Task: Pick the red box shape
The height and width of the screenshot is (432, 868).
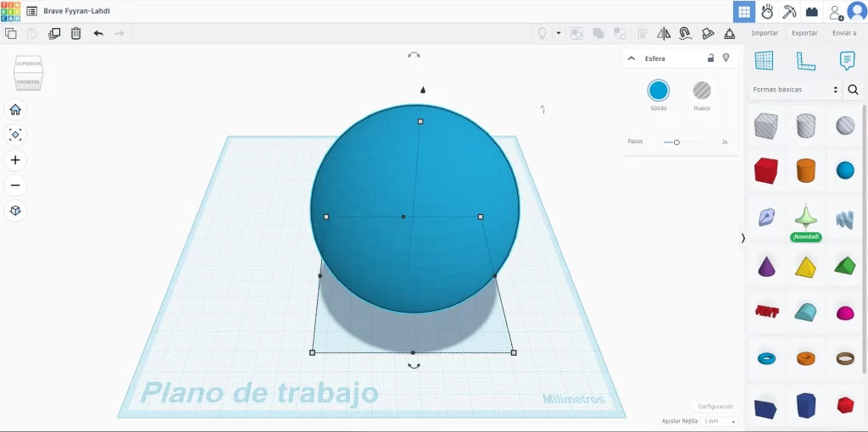Action: click(x=766, y=170)
